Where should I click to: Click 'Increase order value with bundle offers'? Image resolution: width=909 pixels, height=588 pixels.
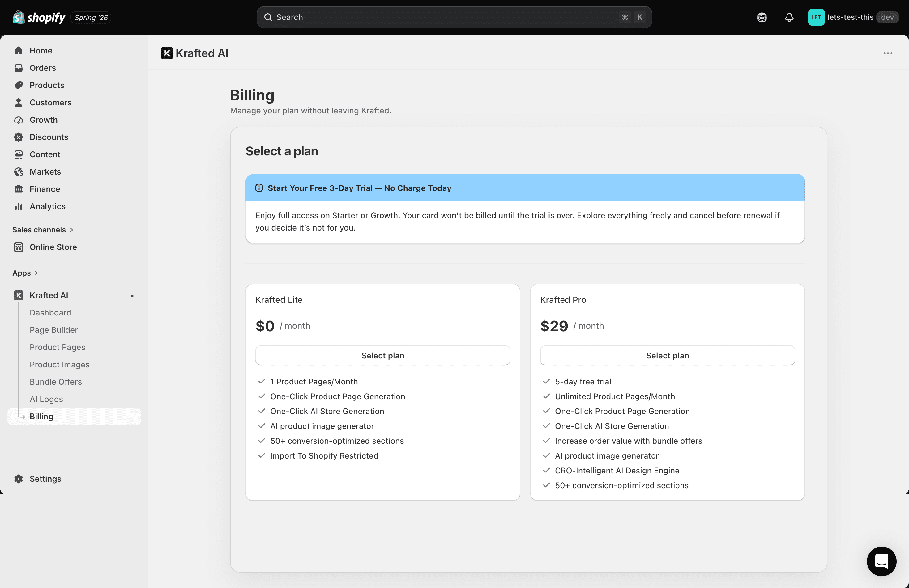(x=628, y=441)
